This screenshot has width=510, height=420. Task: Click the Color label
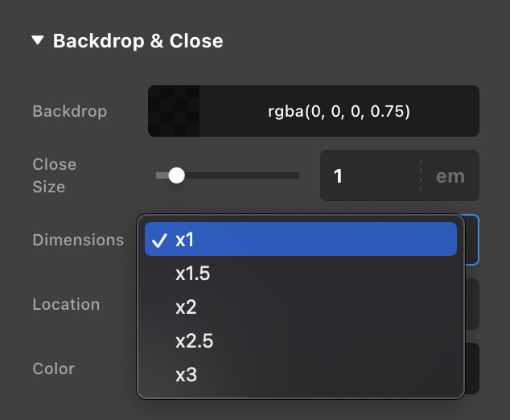[x=53, y=369]
